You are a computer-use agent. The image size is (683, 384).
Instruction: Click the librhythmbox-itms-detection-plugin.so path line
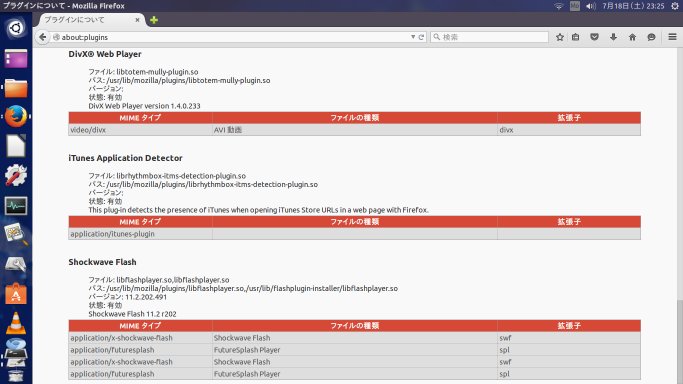[203, 185]
